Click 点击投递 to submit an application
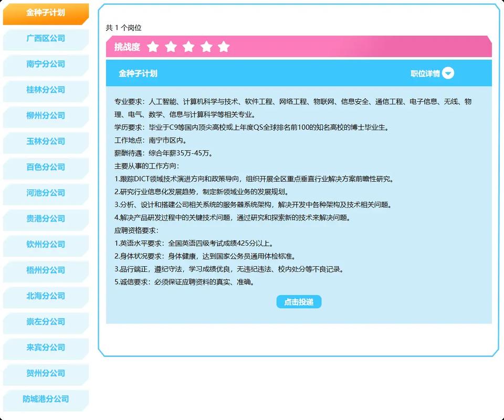504x420 pixels. (x=299, y=301)
